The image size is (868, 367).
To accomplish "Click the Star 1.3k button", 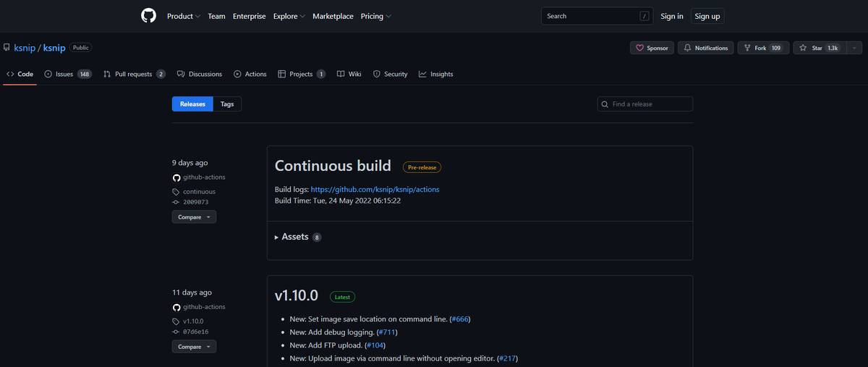I will (820, 48).
